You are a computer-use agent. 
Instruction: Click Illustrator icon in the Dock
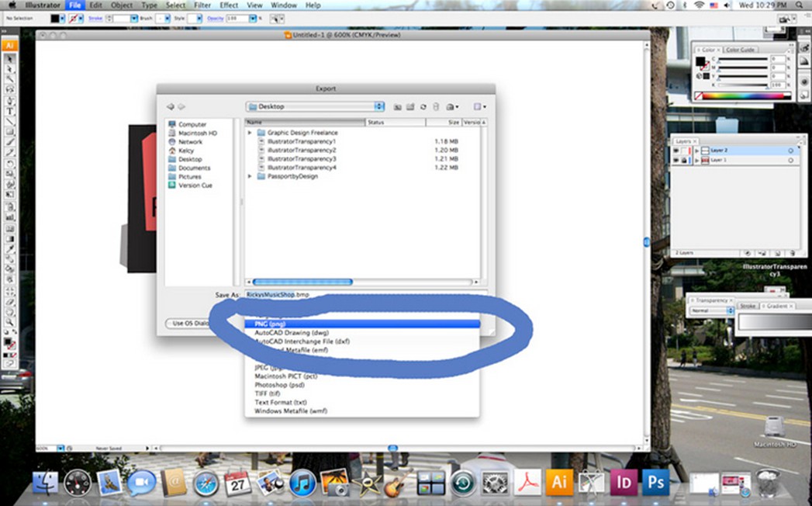[559, 483]
